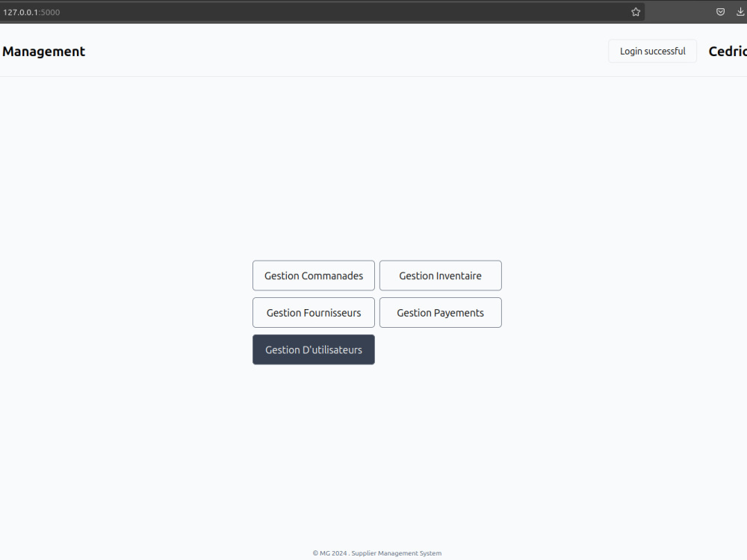The width and height of the screenshot is (747, 560).
Task: Open the browser downloads icon
Action: point(740,12)
